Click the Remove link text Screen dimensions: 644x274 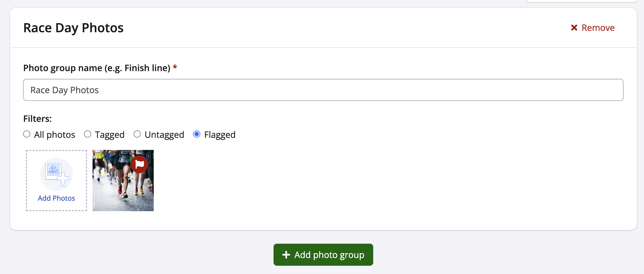tap(598, 28)
